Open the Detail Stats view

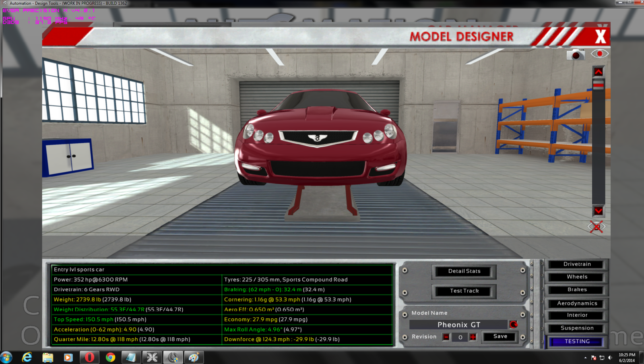point(464,271)
